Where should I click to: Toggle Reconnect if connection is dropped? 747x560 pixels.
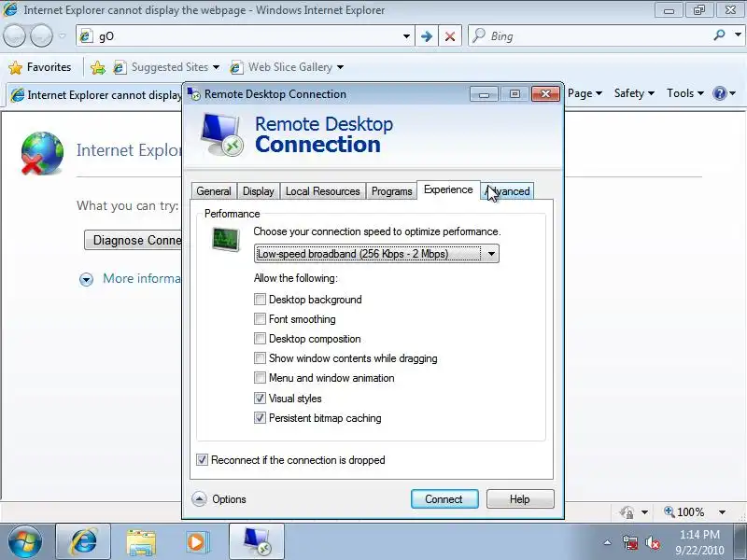(202, 460)
